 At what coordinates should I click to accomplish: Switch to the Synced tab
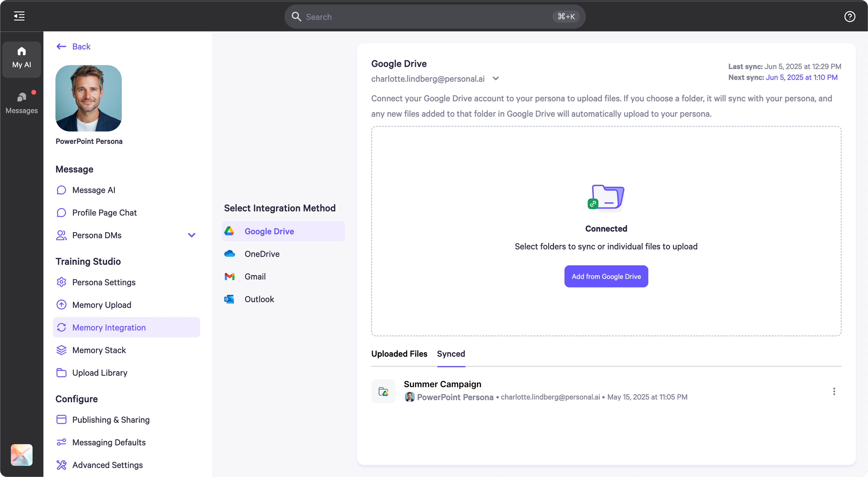(451, 354)
